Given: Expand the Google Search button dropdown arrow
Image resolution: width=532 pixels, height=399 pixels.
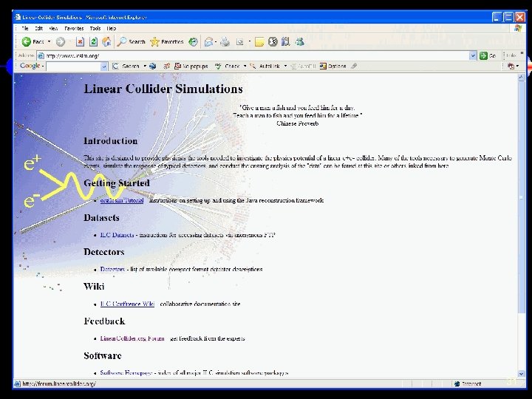Looking at the screenshot, I should click(x=145, y=66).
